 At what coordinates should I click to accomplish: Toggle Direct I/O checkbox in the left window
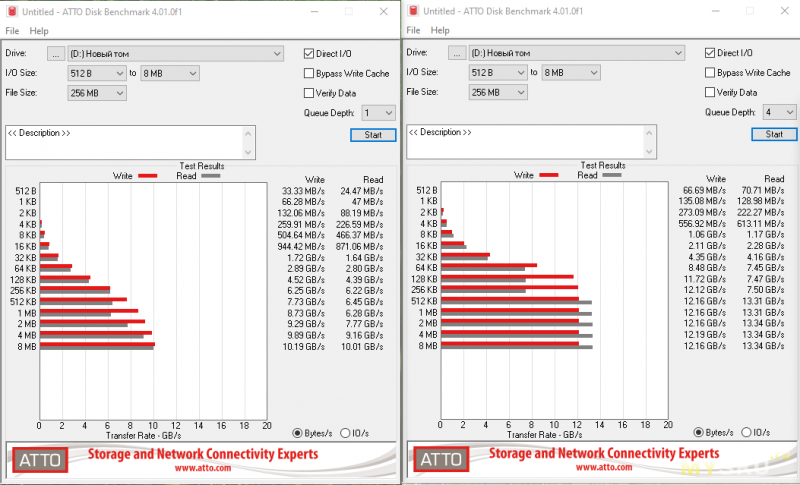pos(309,53)
